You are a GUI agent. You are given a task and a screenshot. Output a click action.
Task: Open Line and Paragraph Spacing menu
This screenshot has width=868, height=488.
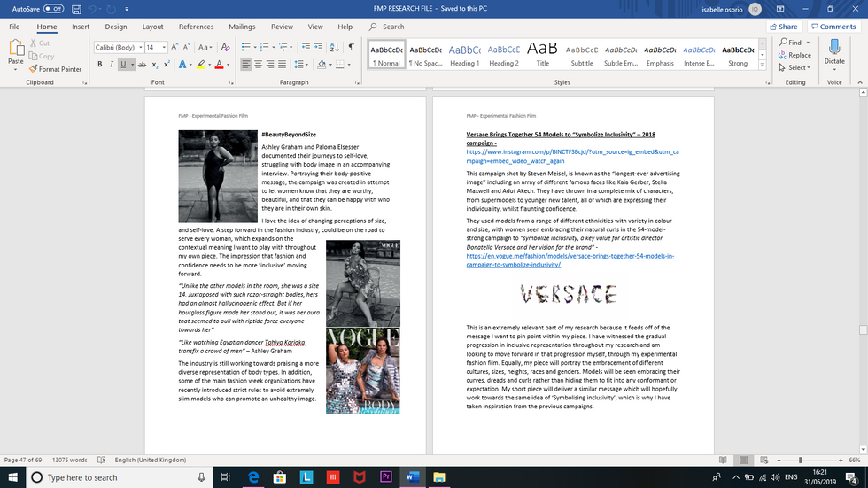300,64
